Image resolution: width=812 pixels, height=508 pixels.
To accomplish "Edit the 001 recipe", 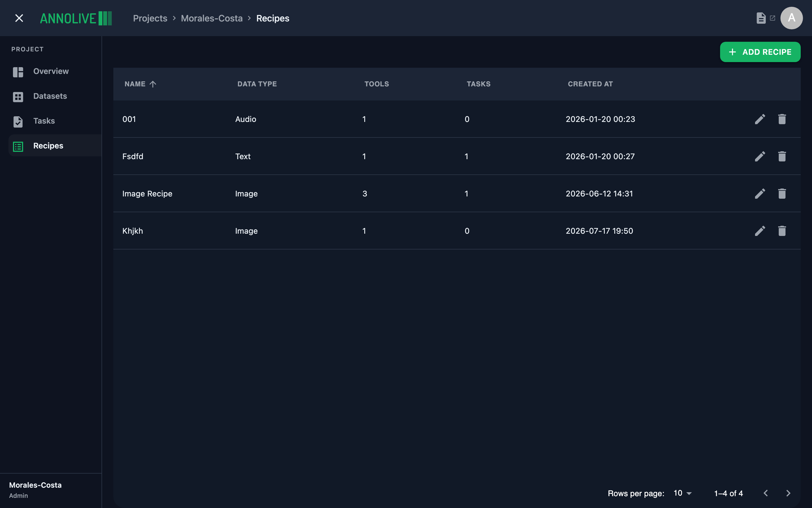I will coord(760,119).
